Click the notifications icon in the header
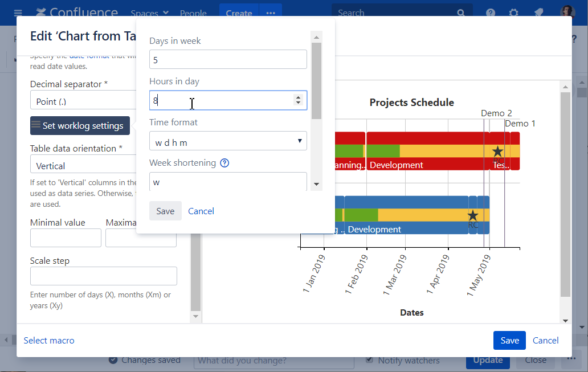 click(537, 13)
